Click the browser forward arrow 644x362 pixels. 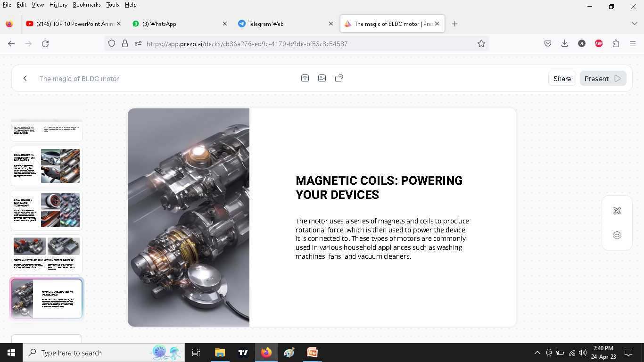(28, 43)
